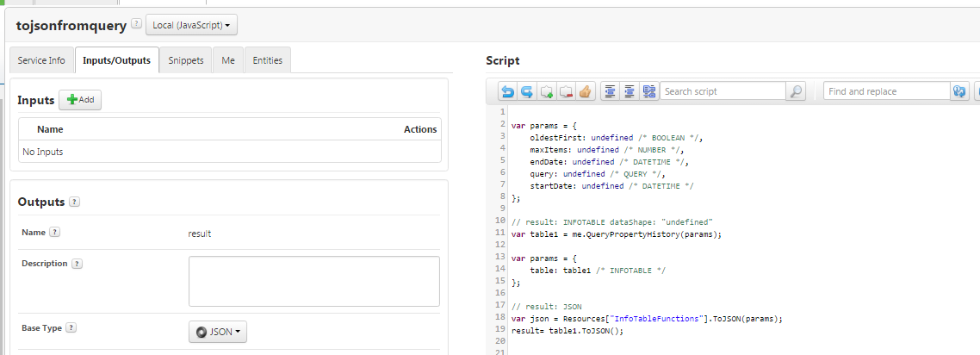
Task: Click the 'maxItems: undefined' code line
Action: click(607, 150)
